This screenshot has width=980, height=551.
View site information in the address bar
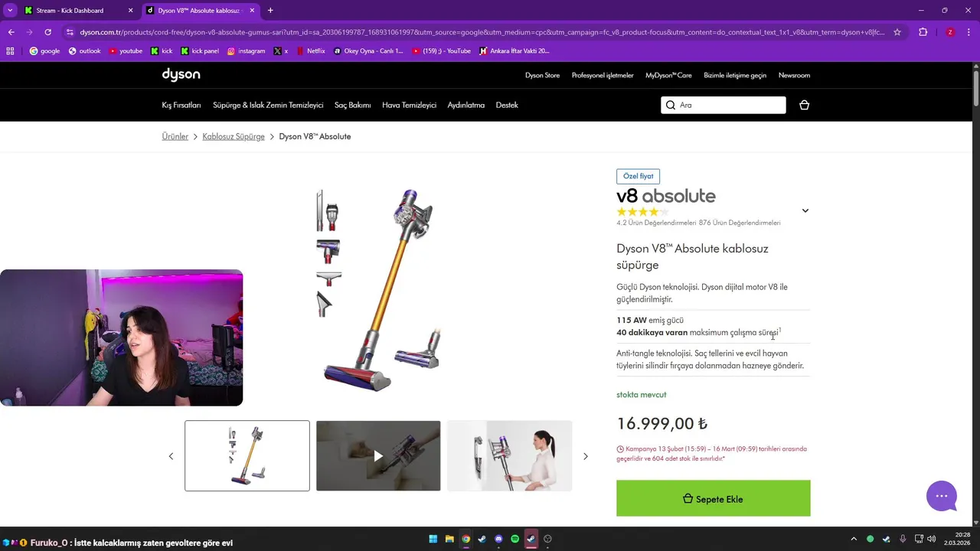[x=70, y=32]
